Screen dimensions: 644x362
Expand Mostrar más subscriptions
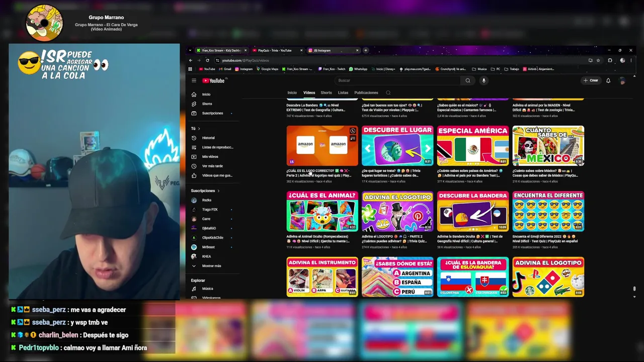tap(212, 266)
